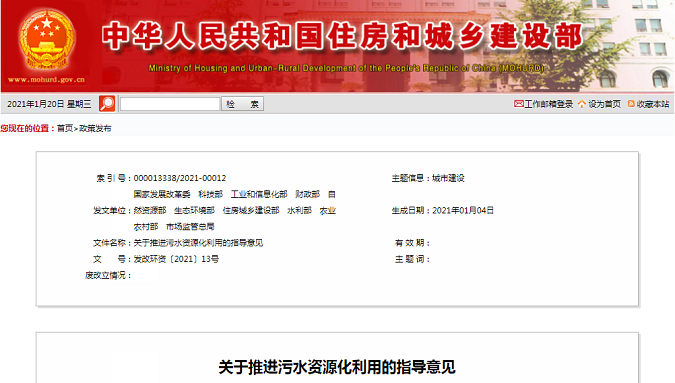Click the Chinese ministry title banner
The image size is (675, 383).
[343, 36]
